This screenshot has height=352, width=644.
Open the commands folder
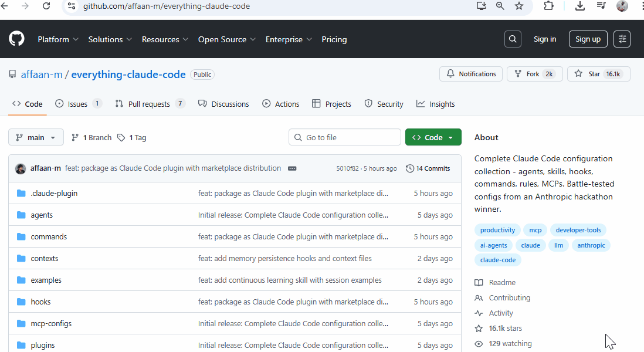49,236
